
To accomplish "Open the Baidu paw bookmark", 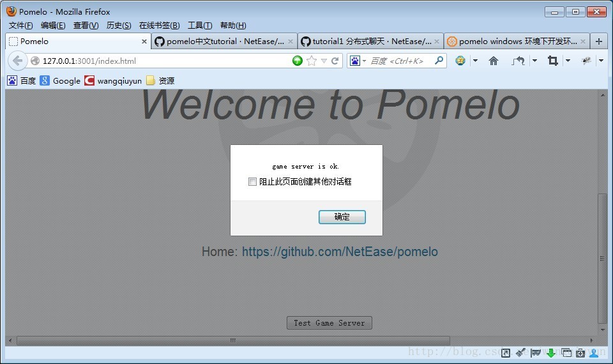I will click(22, 80).
